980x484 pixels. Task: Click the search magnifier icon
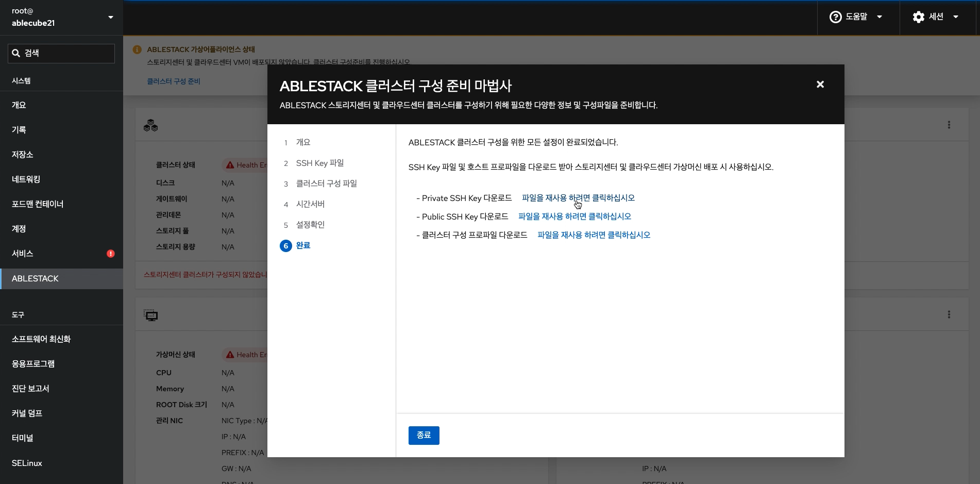pos(16,53)
